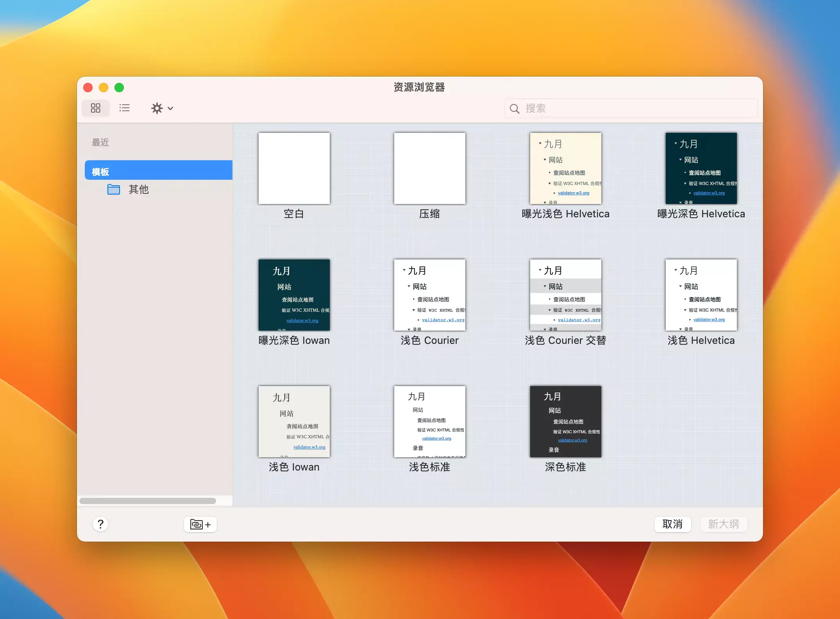Select the 浅色 Courier 交替 template
This screenshot has height=619, width=840.
565,295
